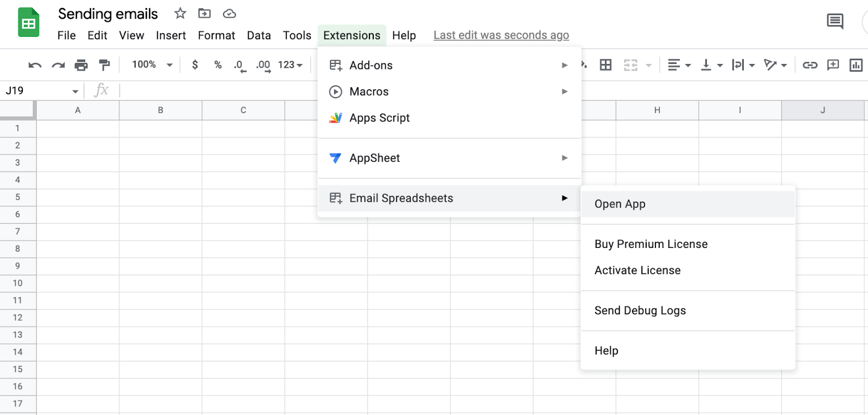Select column H header
Image resolution: width=868 pixels, height=415 pixels.
657,110
